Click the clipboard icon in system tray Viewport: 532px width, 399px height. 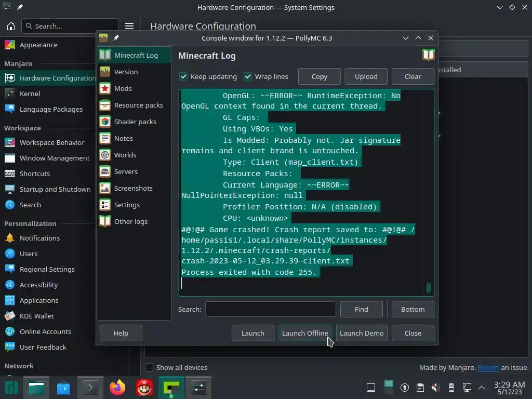420,388
